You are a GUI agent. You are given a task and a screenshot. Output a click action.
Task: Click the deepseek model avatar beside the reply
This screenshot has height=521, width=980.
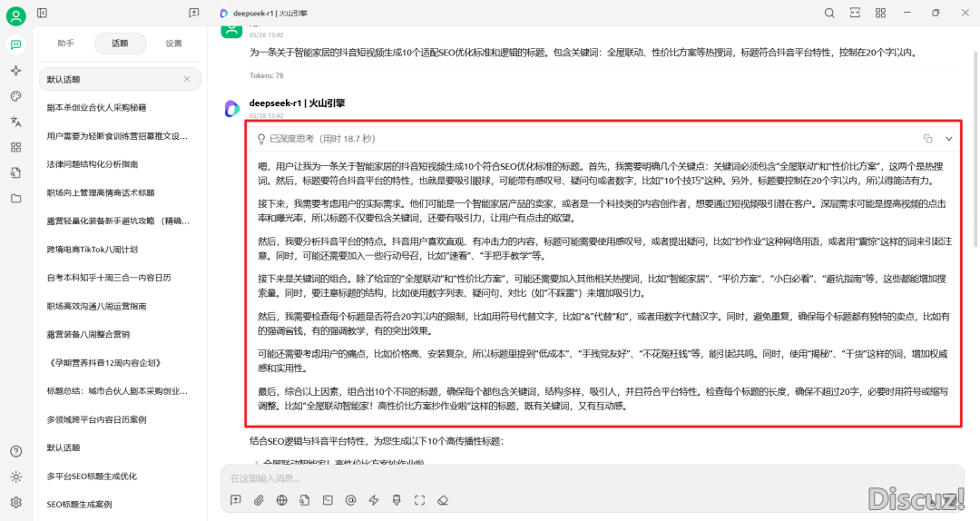232,109
